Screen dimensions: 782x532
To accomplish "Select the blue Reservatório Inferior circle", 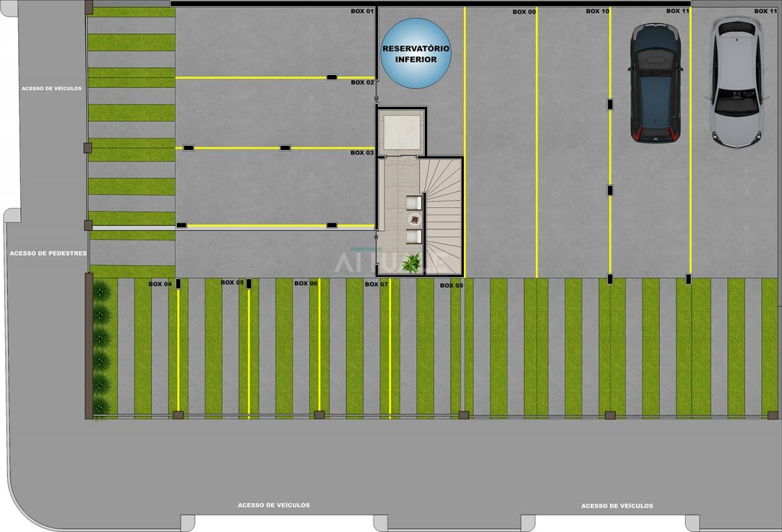I will [x=415, y=54].
